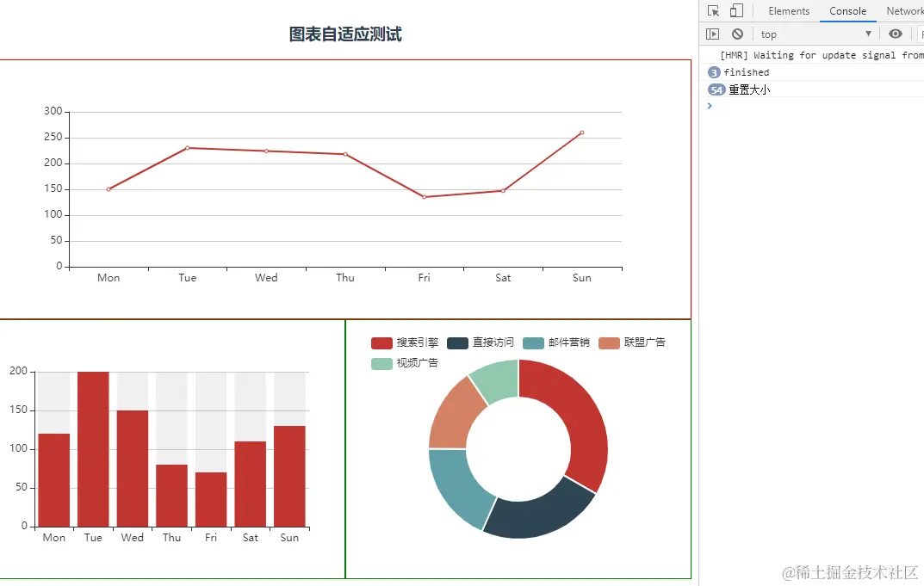Click the Wed data point on line chart

pyautogui.click(x=266, y=151)
